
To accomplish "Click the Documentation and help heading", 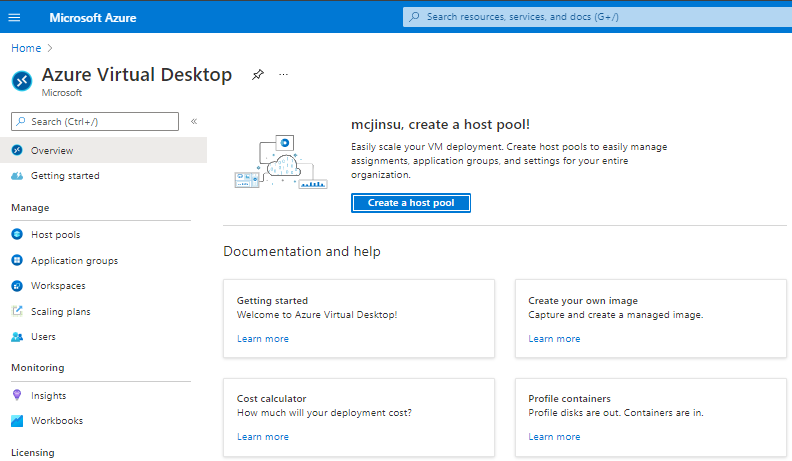I will (x=302, y=251).
